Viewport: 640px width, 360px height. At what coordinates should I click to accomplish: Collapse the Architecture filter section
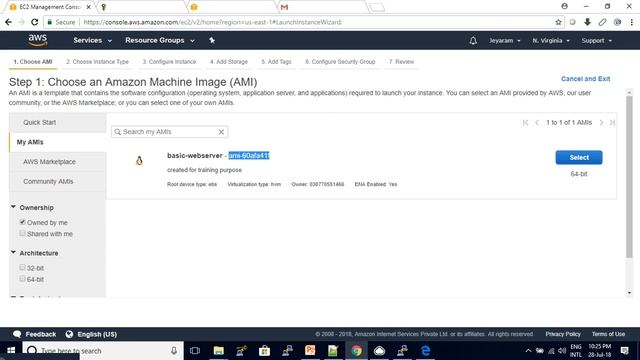pyautogui.click(x=13, y=253)
